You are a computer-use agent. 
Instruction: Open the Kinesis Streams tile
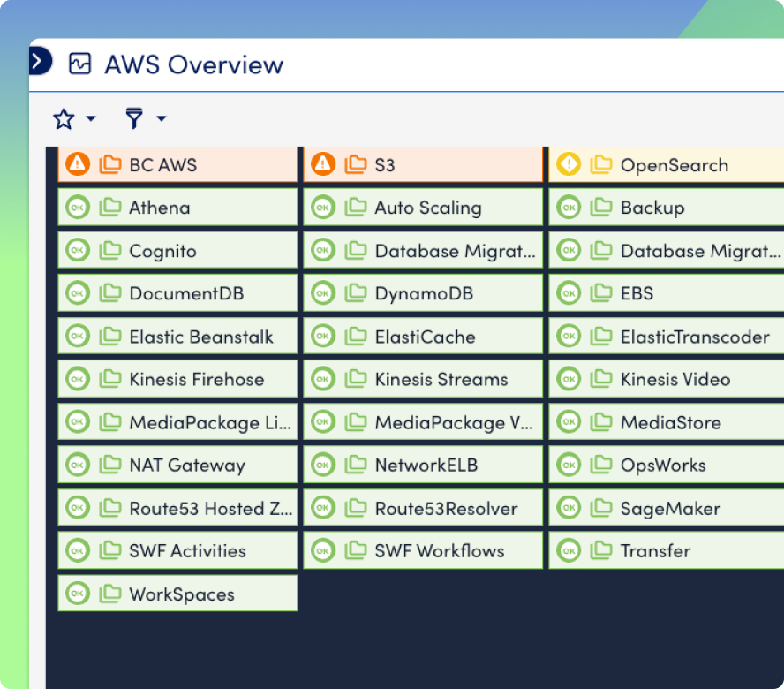pos(423,379)
